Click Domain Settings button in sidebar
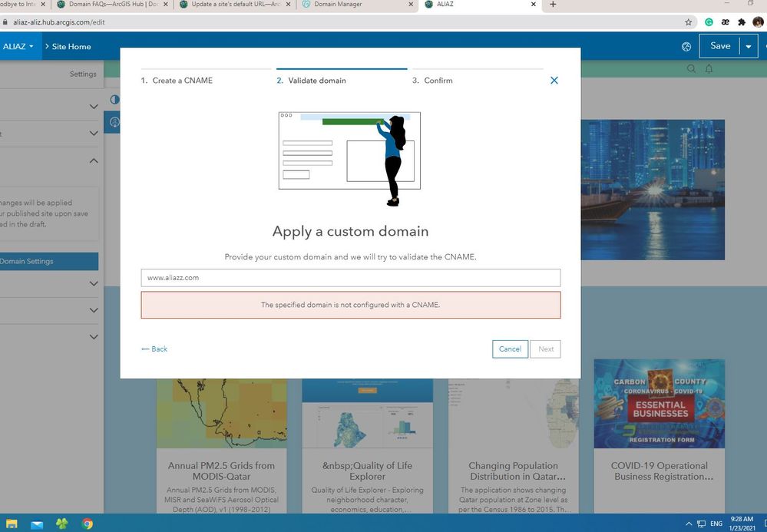 pos(49,261)
